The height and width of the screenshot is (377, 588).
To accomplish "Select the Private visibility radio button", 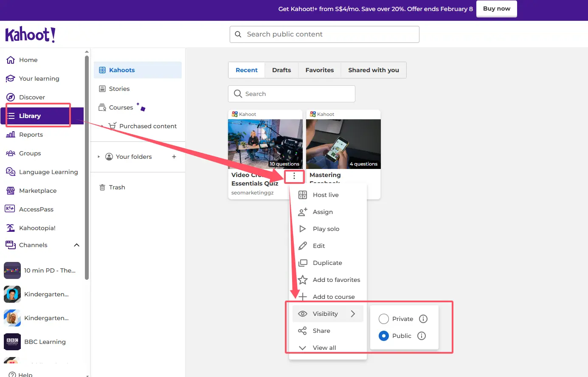I will tap(384, 319).
